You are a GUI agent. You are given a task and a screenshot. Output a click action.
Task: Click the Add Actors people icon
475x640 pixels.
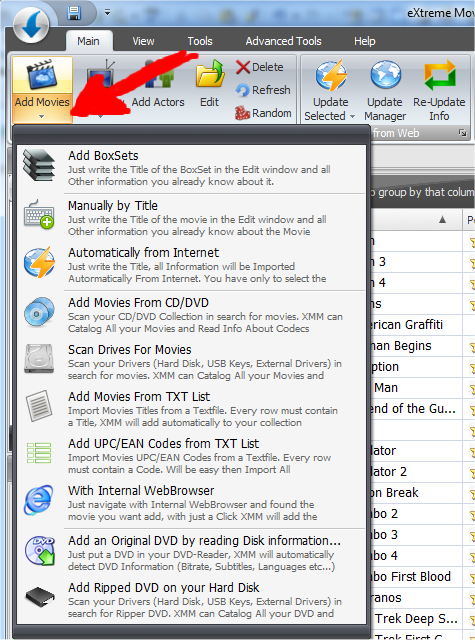[x=158, y=75]
